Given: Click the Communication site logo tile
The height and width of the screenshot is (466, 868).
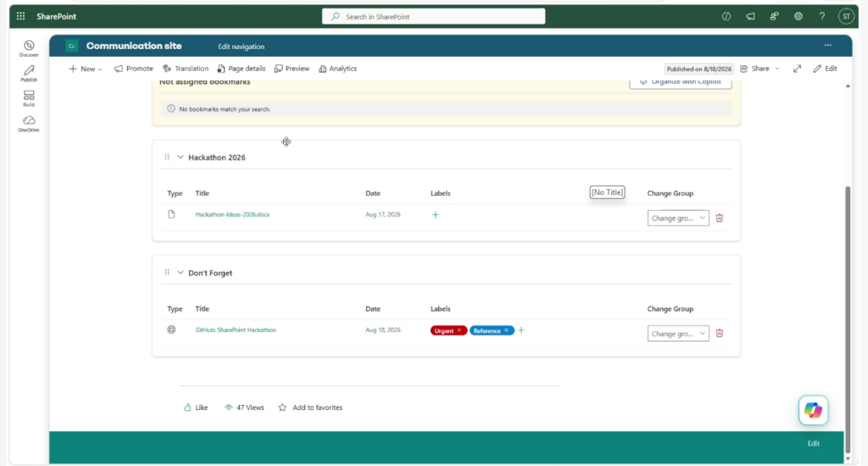Looking at the screenshot, I should [x=71, y=46].
